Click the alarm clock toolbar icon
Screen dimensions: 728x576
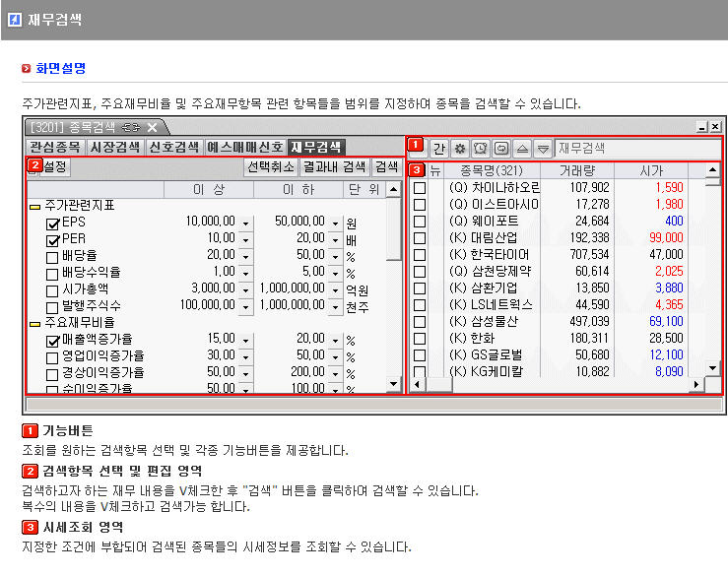(480, 148)
